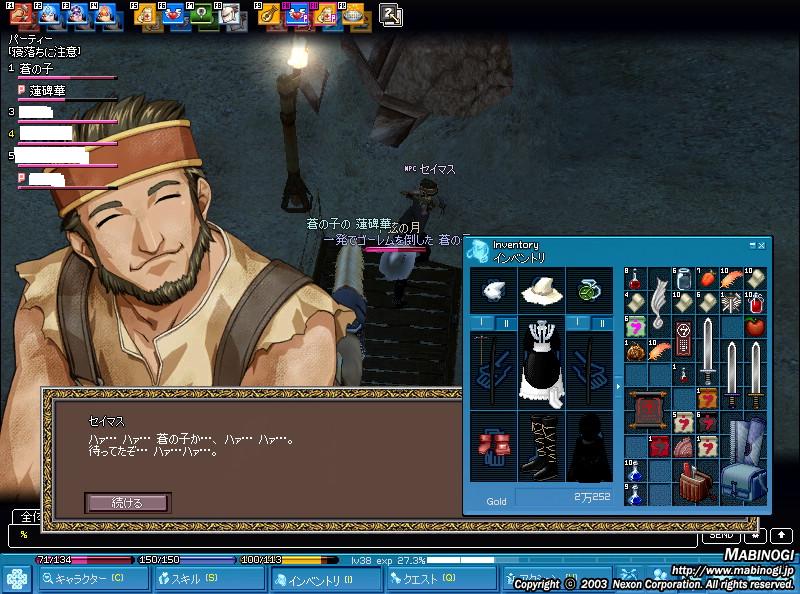
Task: Send the chat message with SEND button
Action: pyautogui.click(x=721, y=535)
